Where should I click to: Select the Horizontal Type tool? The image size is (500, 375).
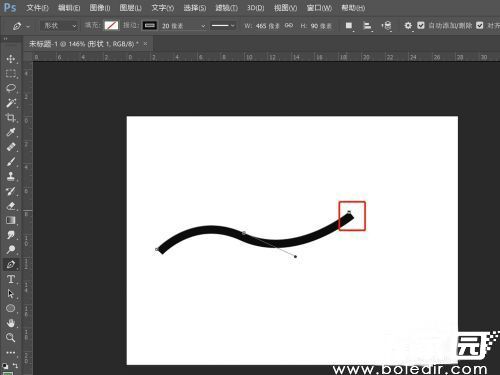click(x=11, y=279)
